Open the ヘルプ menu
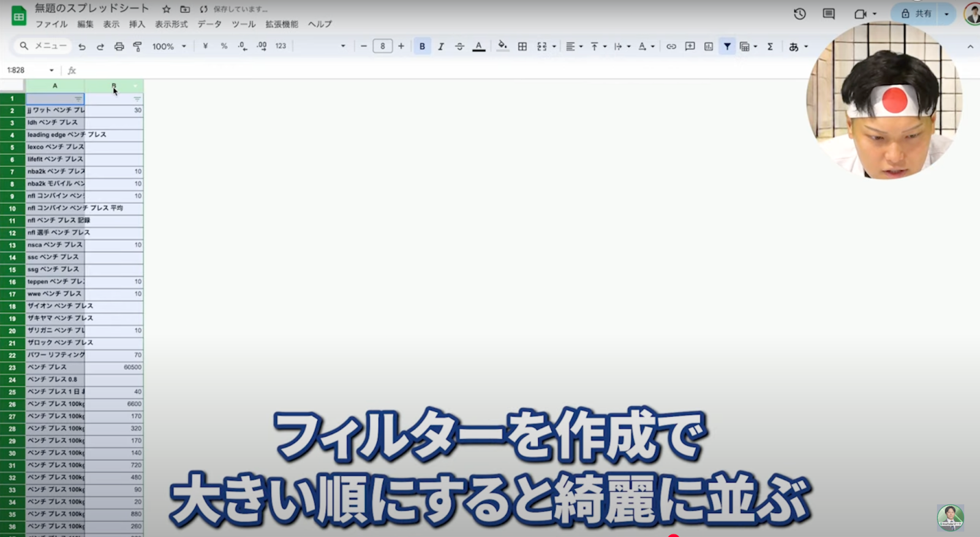 320,24
